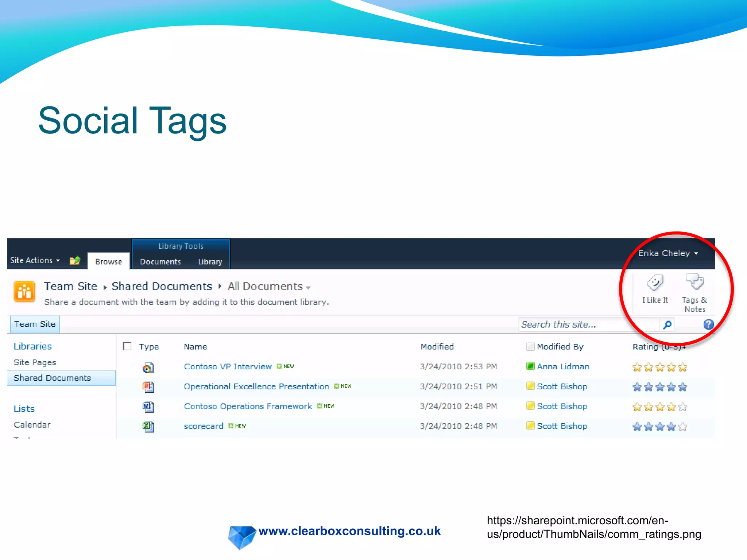This screenshot has width=747, height=560.
Task: Click the fifth star for Contoso Operations Framework
Action: tap(683, 407)
